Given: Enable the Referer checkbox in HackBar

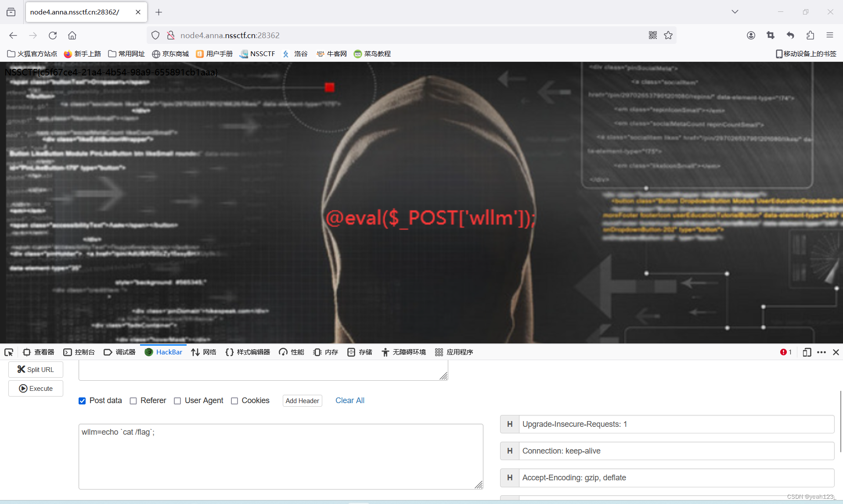Looking at the screenshot, I should tap(133, 400).
